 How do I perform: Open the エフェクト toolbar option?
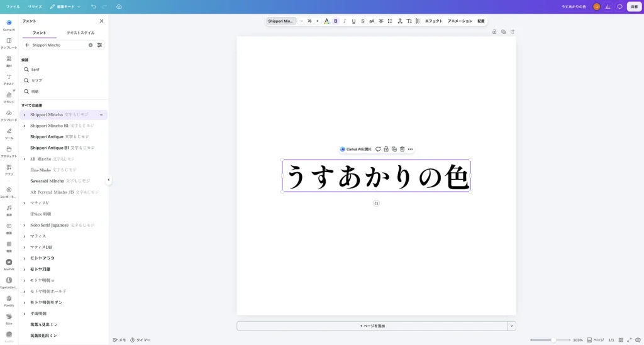[x=434, y=21]
